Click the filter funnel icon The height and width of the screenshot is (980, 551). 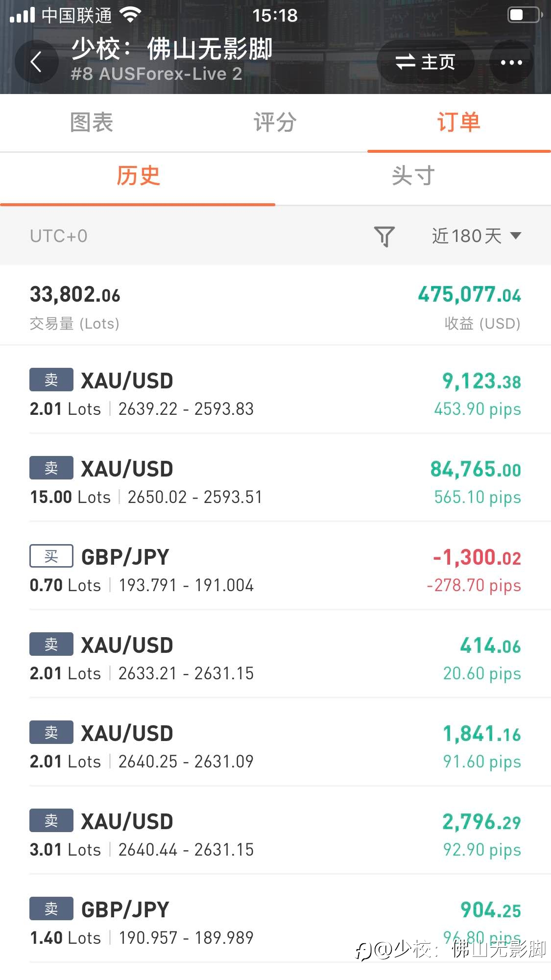(x=384, y=236)
